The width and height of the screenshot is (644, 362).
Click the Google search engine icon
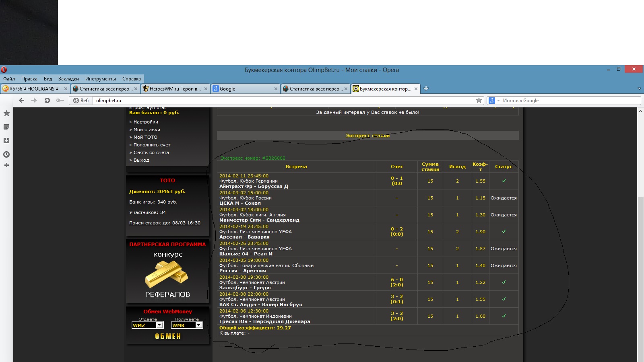(x=492, y=101)
